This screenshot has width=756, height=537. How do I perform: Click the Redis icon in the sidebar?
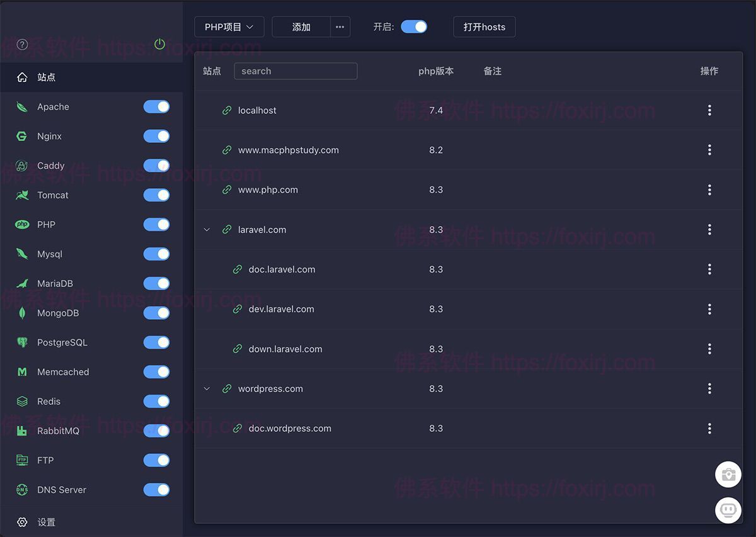pos(21,401)
